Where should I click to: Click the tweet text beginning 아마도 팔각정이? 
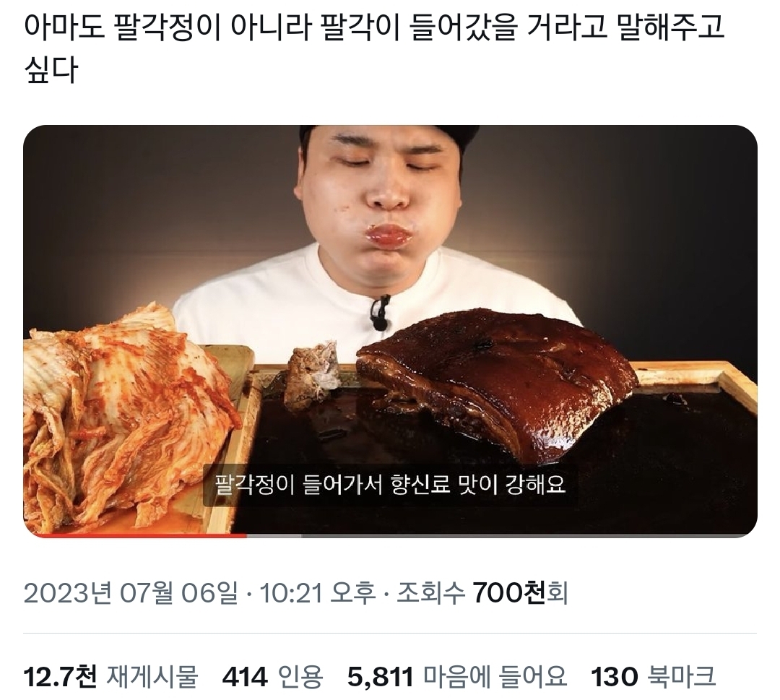coord(374,47)
